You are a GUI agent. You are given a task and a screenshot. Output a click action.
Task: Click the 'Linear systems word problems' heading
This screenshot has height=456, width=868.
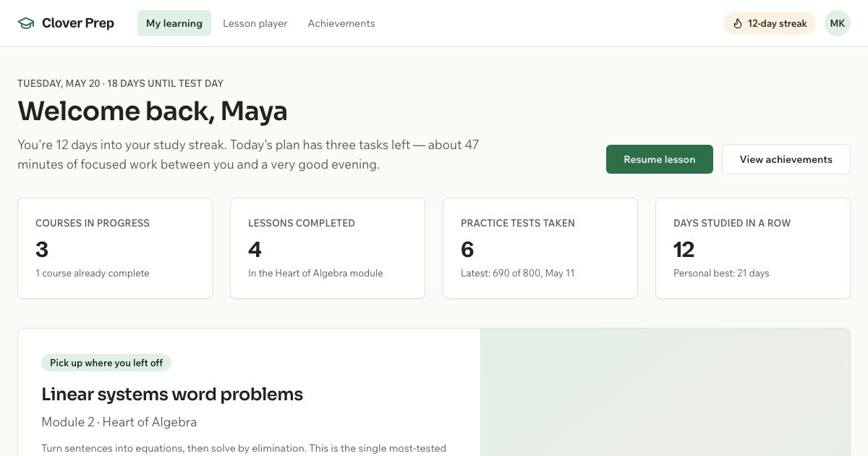[x=172, y=394]
